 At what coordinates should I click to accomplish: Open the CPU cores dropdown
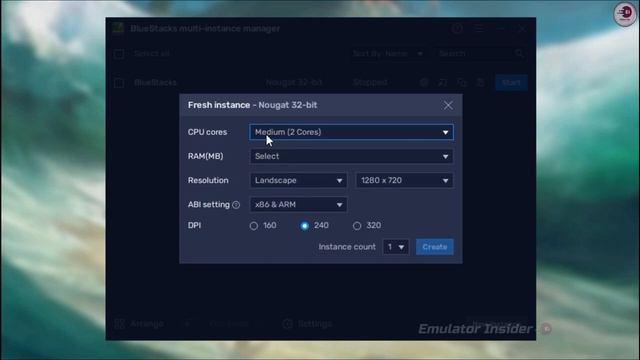point(351,132)
